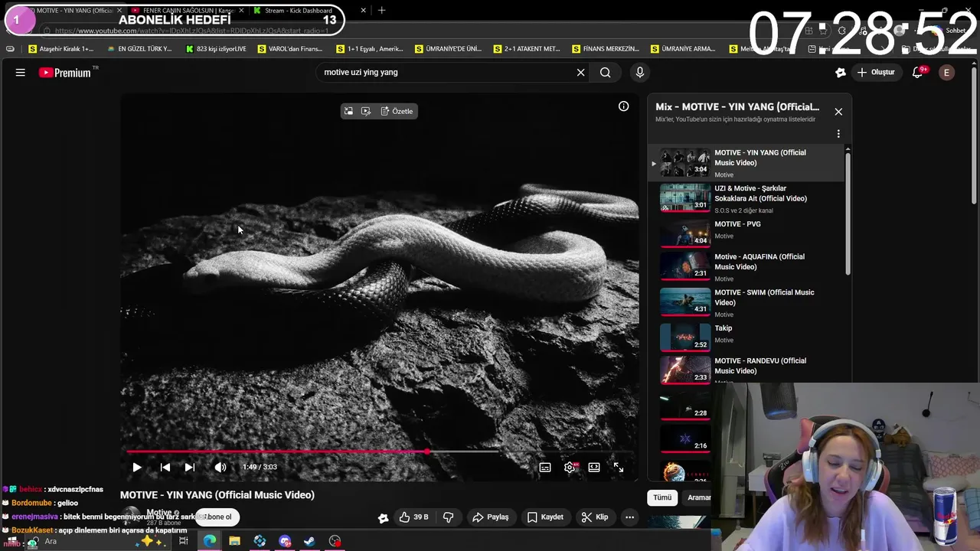
Task: Clear the search box text
Action: tap(580, 73)
